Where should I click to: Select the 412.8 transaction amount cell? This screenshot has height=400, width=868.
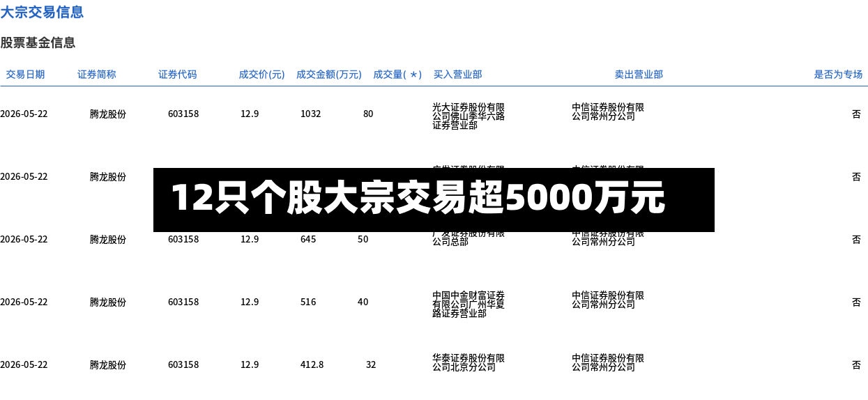point(312,364)
